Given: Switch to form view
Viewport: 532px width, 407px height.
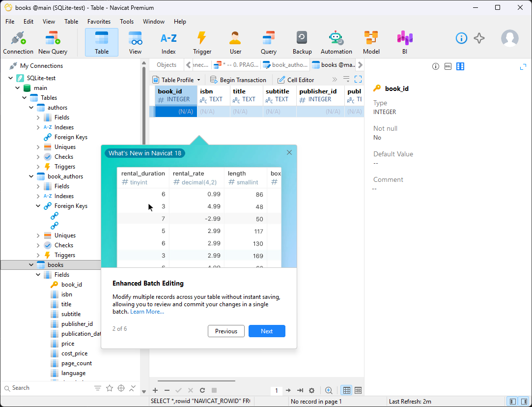Looking at the screenshot, I should pyautogui.click(x=358, y=390).
